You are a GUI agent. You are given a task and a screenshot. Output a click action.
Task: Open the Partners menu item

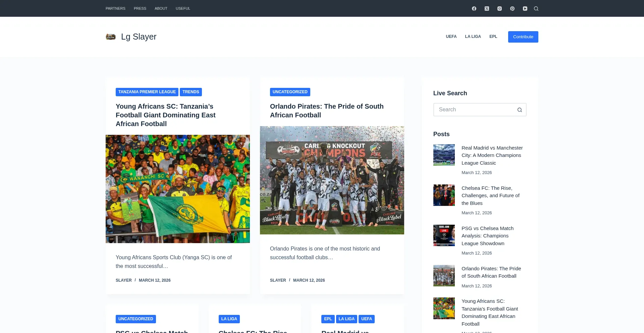115,8
